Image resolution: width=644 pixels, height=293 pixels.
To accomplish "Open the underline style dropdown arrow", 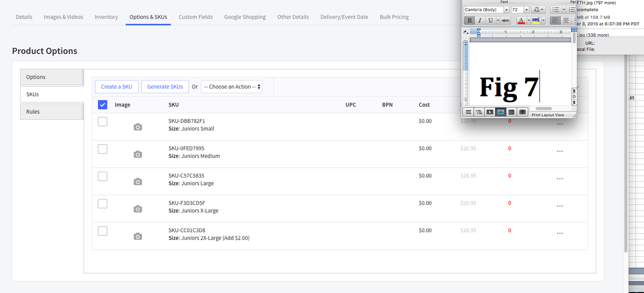I will tap(498, 20).
